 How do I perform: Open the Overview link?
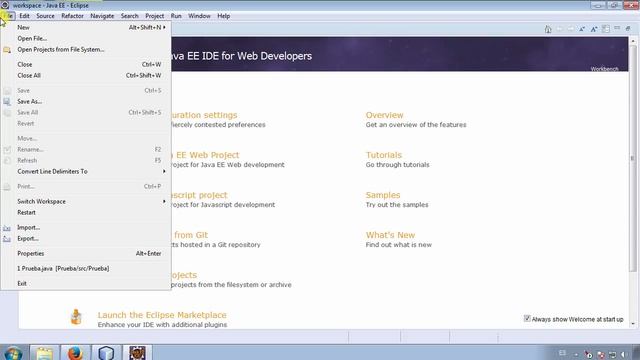384,115
